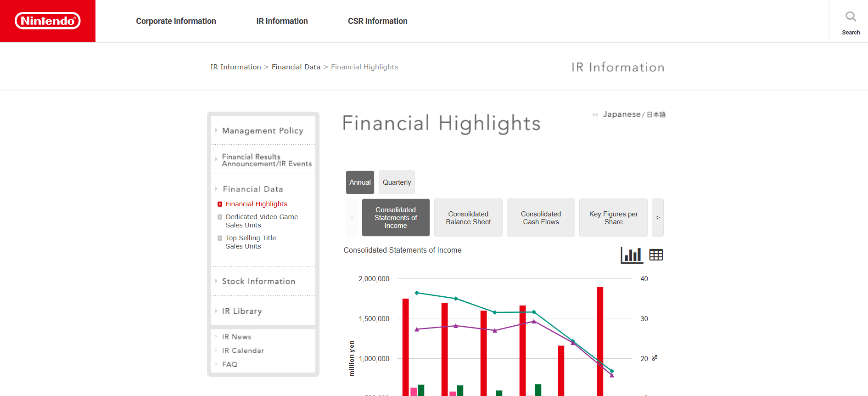This screenshot has height=396, width=868.
Task: Click 1,000,000 axis label
Action: [374, 359]
